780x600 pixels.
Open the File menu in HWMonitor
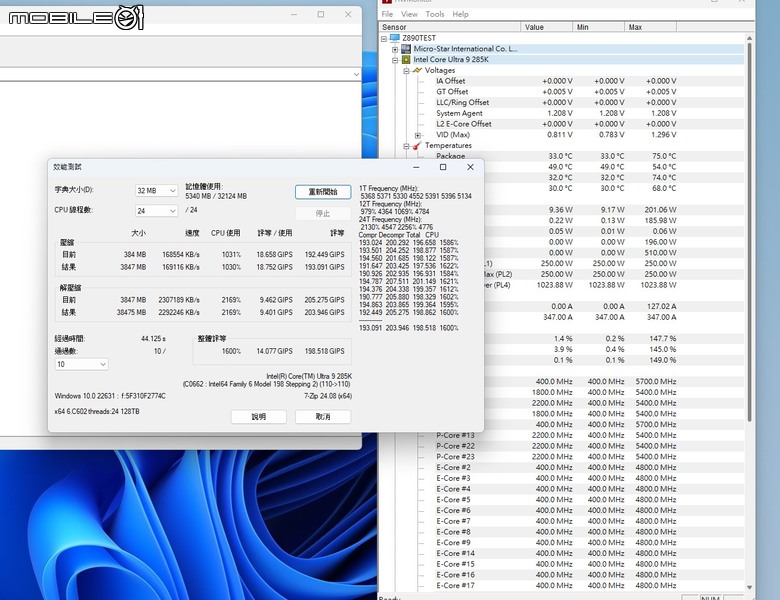(x=387, y=14)
